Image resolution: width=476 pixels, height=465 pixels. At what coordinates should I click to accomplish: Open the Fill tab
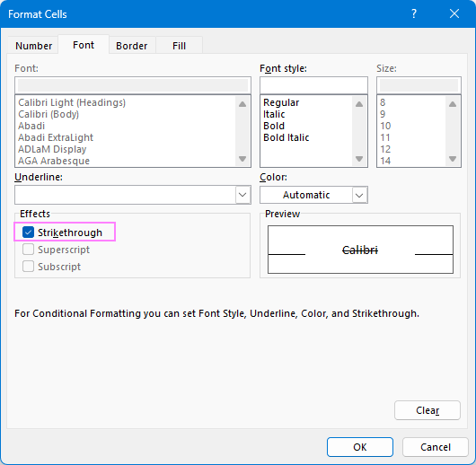[179, 46]
